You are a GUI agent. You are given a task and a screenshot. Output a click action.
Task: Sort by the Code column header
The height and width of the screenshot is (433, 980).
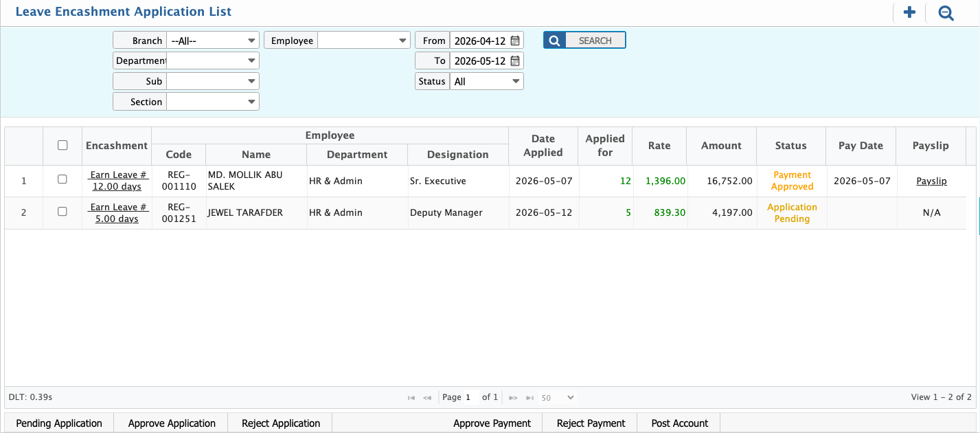(x=179, y=155)
